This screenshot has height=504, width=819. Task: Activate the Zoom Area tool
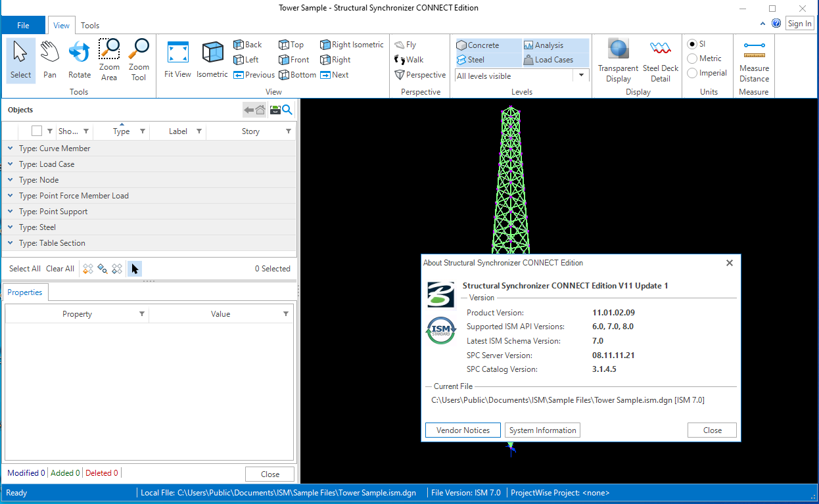click(109, 60)
